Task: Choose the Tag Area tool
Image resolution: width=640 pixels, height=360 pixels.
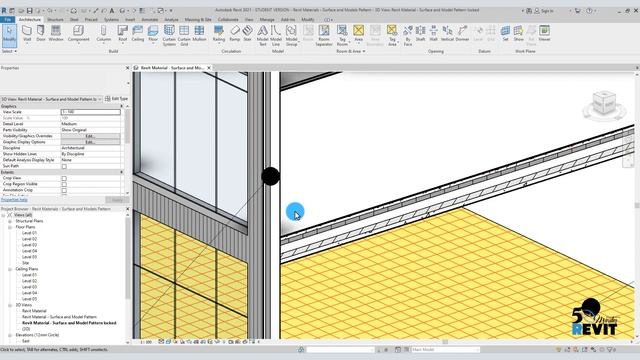Action: (392, 36)
